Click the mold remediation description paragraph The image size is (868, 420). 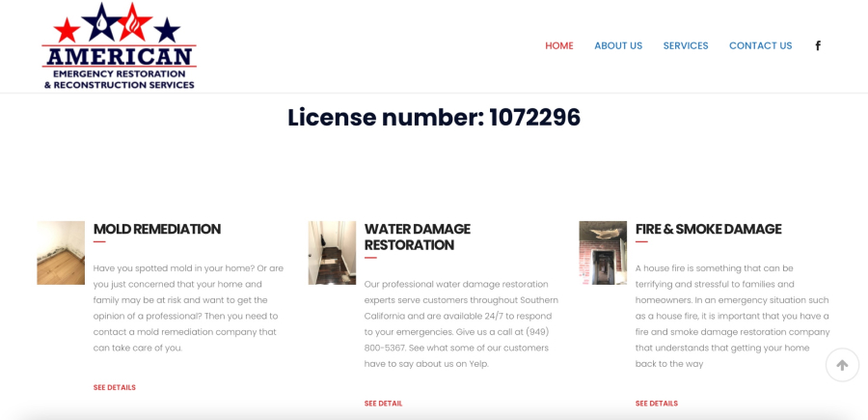pyautogui.click(x=188, y=308)
